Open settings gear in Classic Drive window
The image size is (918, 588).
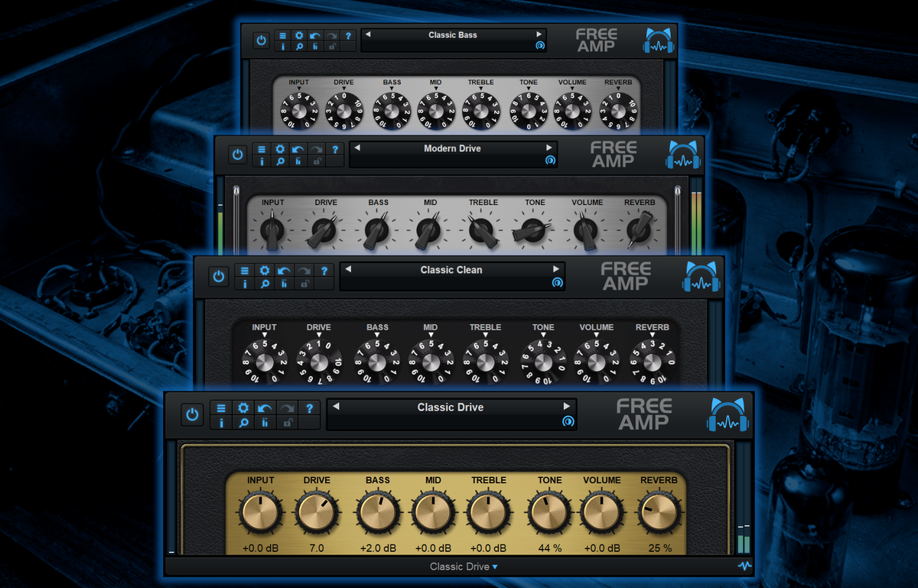243,408
